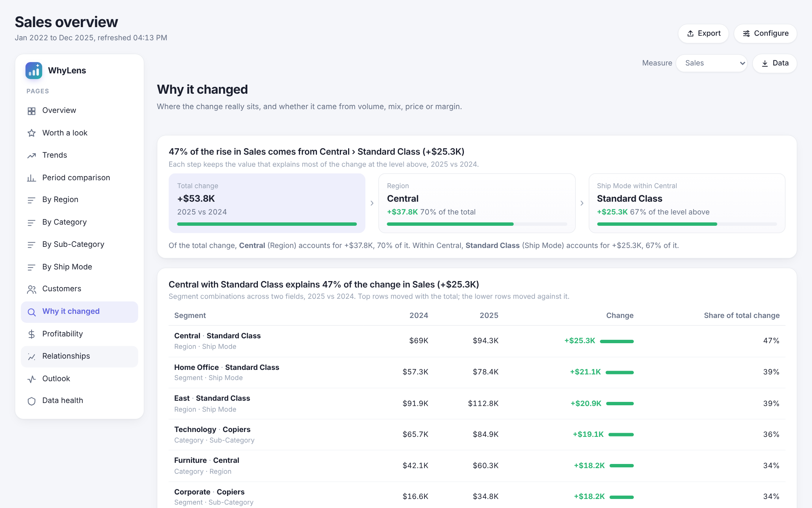
Task: Click the Why it changed magnifier icon
Action: point(32,312)
